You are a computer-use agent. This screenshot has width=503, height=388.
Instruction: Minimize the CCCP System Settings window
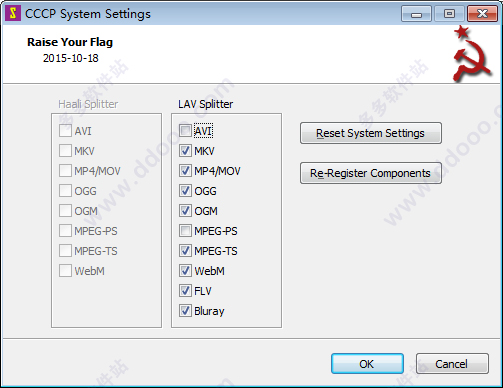click(x=416, y=14)
